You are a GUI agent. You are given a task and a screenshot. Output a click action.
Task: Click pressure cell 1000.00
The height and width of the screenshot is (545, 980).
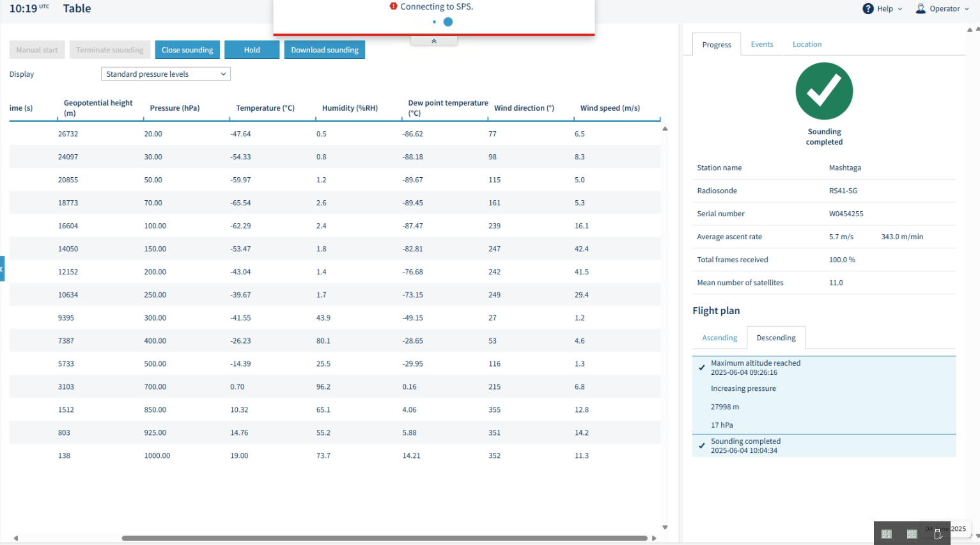[x=157, y=457]
